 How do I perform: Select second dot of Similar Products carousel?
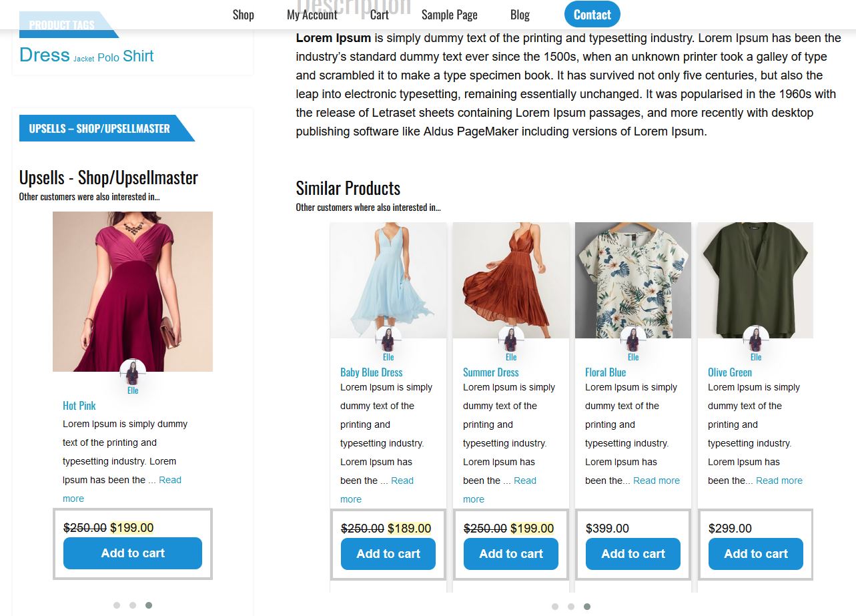(x=571, y=607)
